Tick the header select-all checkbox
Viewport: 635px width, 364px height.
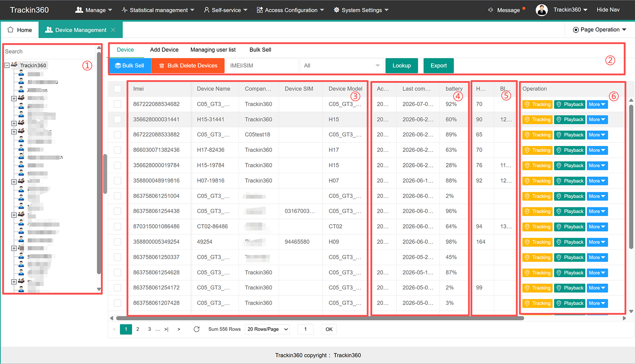117,89
